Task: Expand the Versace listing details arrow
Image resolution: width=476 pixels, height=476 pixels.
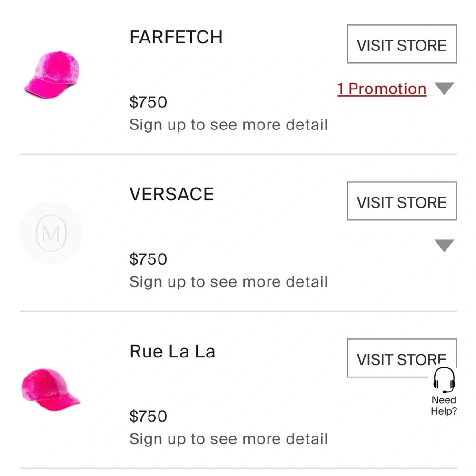Action: [x=445, y=246]
